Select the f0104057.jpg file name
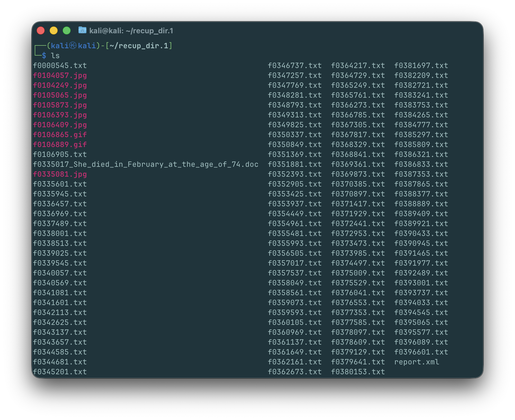This screenshot has height=420, width=515. pos(60,75)
